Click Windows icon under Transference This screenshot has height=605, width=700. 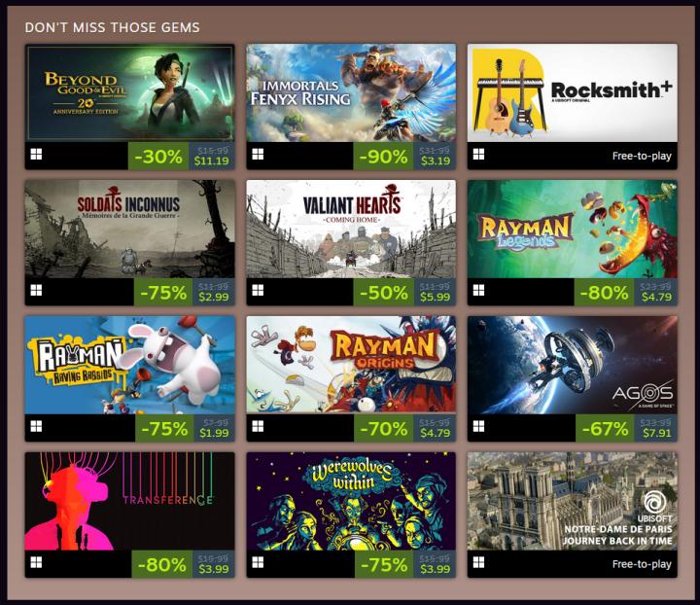pos(36,562)
